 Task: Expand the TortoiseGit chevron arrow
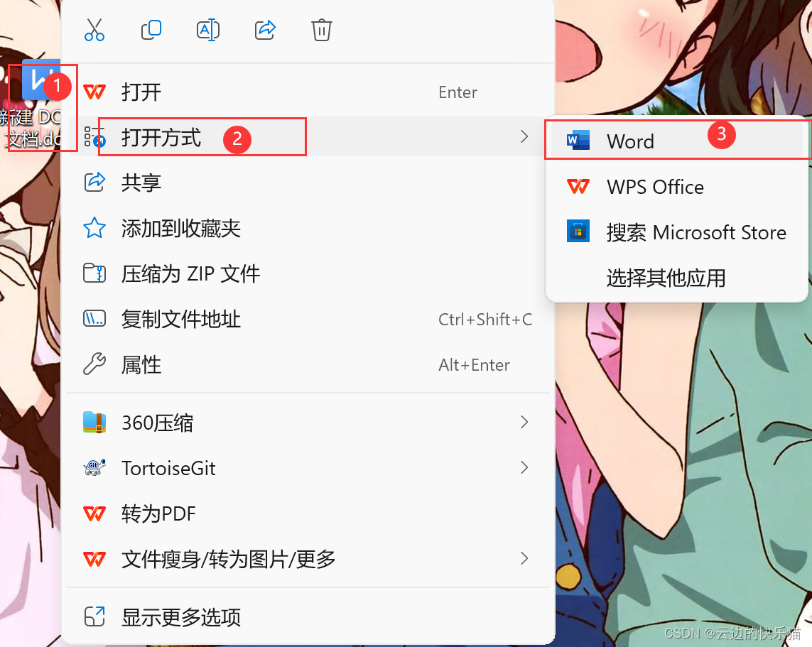click(524, 468)
